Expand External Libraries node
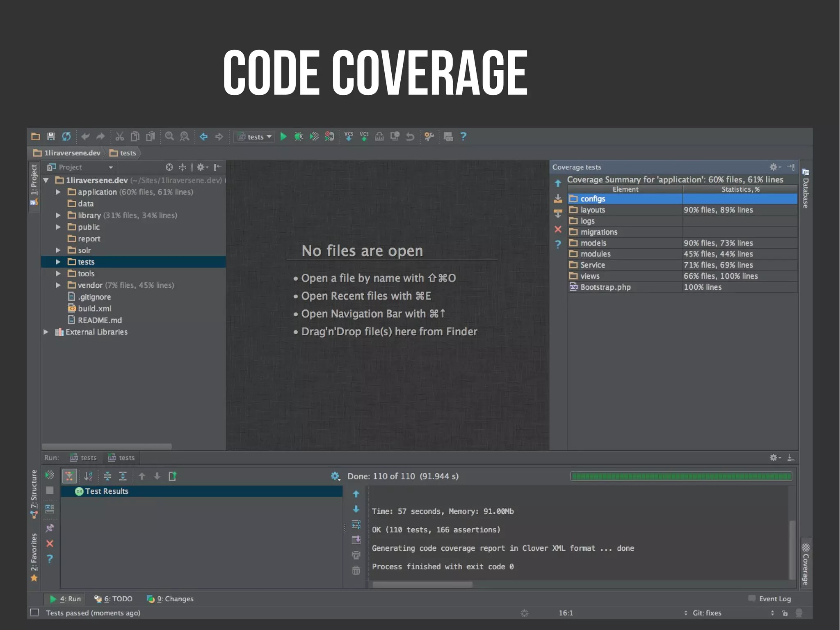The width and height of the screenshot is (840, 630). click(x=46, y=332)
